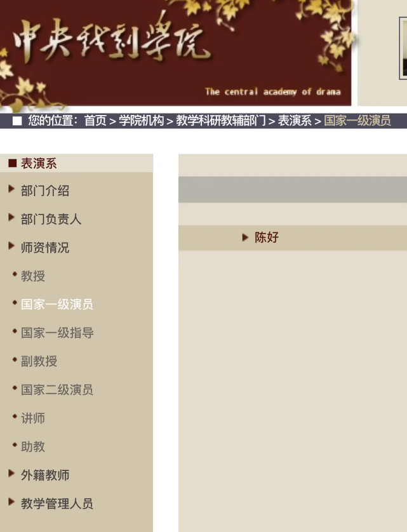407x532 pixels.
Task: Open the 表演系 sidebar heading
Action: [39, 163]
